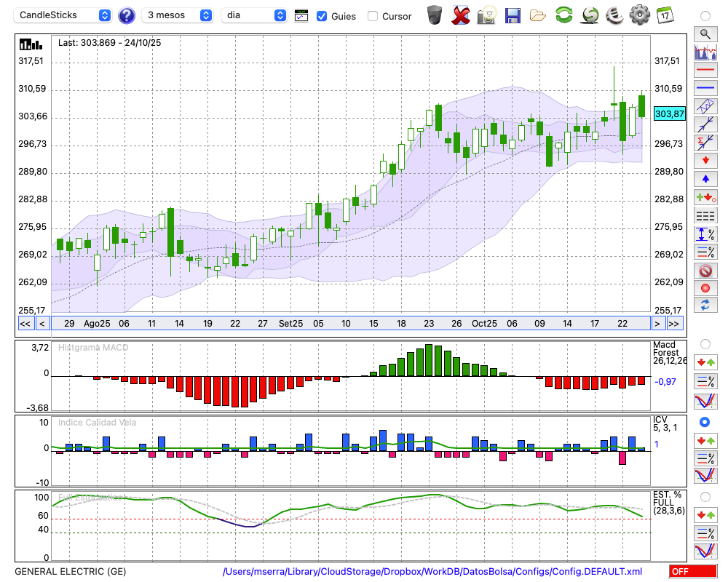Click MACD panel lines percent icon
The height and width of the screenshot is (582, 728).
[x=705, y=381]
